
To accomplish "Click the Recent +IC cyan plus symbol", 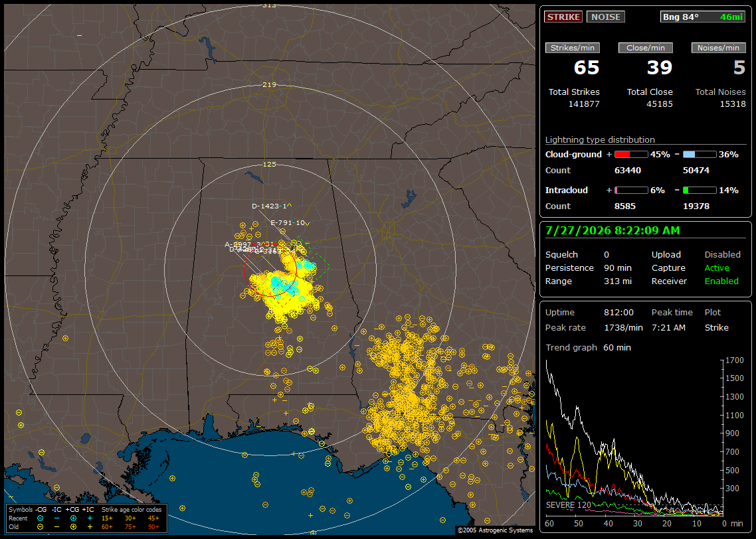I will [90, 518].
